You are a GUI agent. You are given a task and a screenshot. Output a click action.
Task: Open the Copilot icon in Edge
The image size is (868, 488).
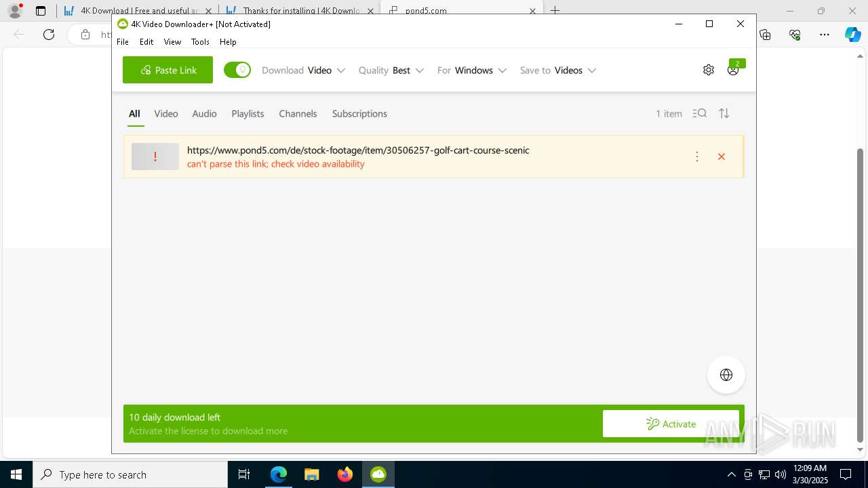(853, 35)
